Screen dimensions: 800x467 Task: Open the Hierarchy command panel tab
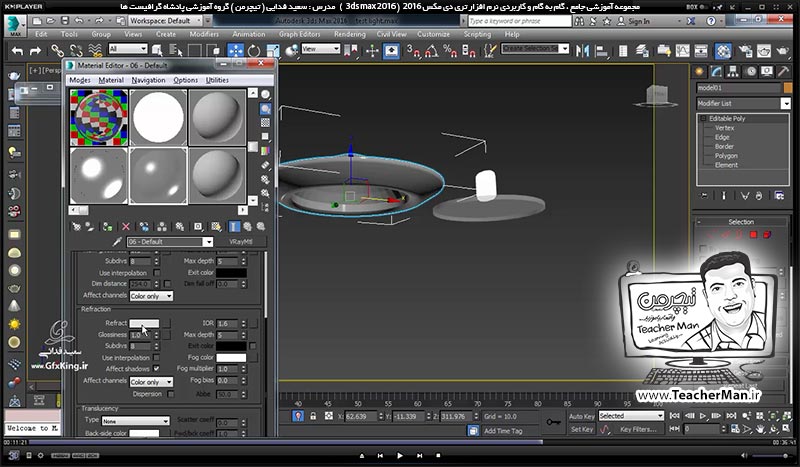733,71
